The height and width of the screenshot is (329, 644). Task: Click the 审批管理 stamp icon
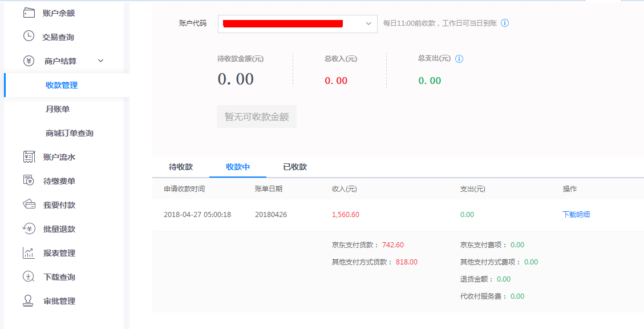[29, 301]
